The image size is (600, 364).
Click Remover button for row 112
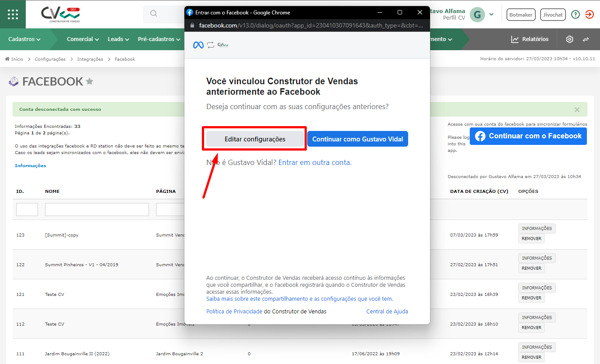pyautogui.click(x=531, y=327)
